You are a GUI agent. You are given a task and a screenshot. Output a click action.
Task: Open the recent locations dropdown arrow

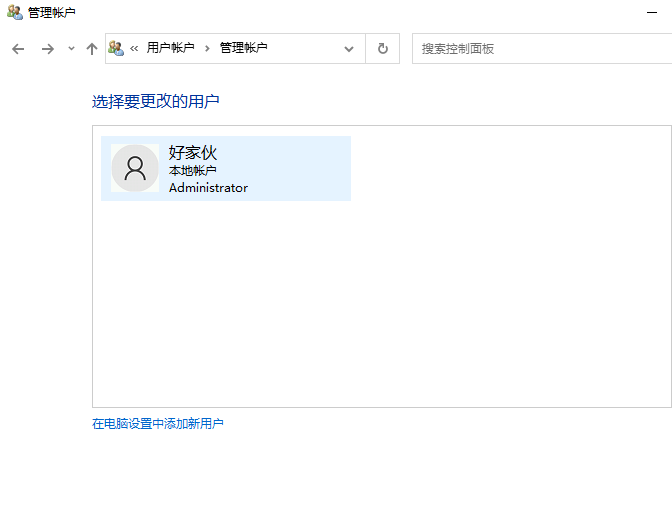pyautogui.click(x=71, y=49)
